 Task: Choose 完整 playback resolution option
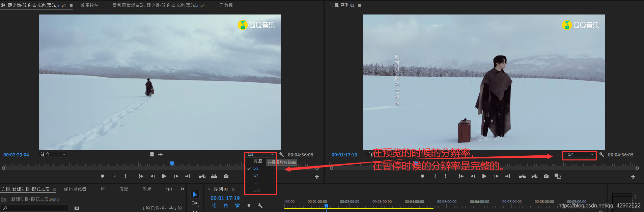(x=258, y=161)
